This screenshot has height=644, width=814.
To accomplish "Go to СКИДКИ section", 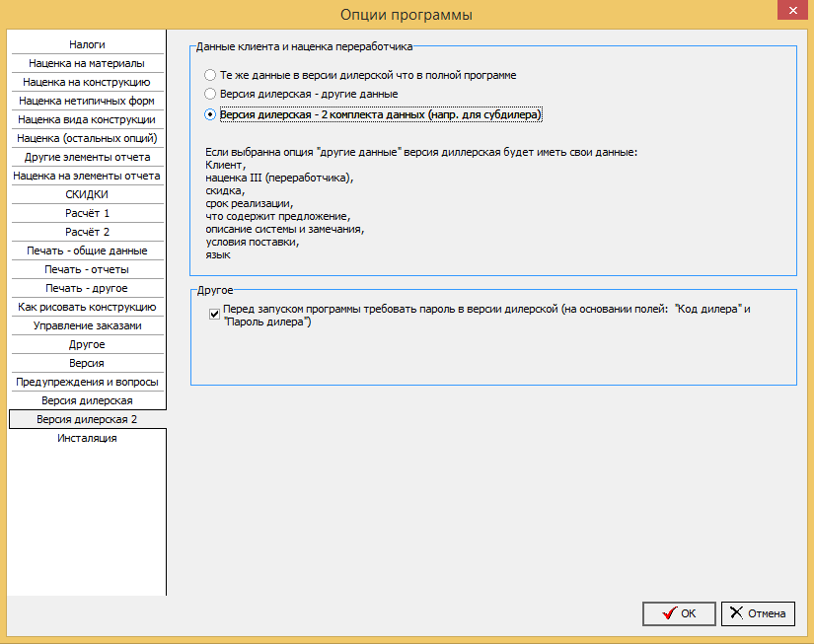I will click(x=87, y=194).
